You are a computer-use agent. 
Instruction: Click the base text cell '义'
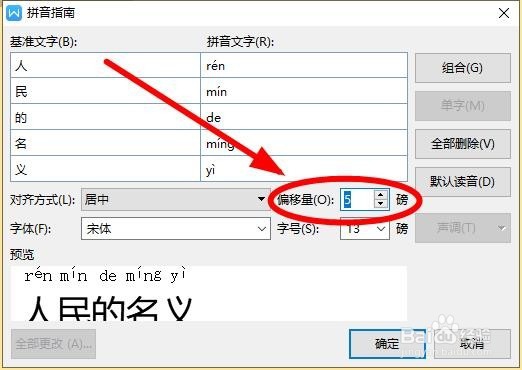(x=105, y=169)
